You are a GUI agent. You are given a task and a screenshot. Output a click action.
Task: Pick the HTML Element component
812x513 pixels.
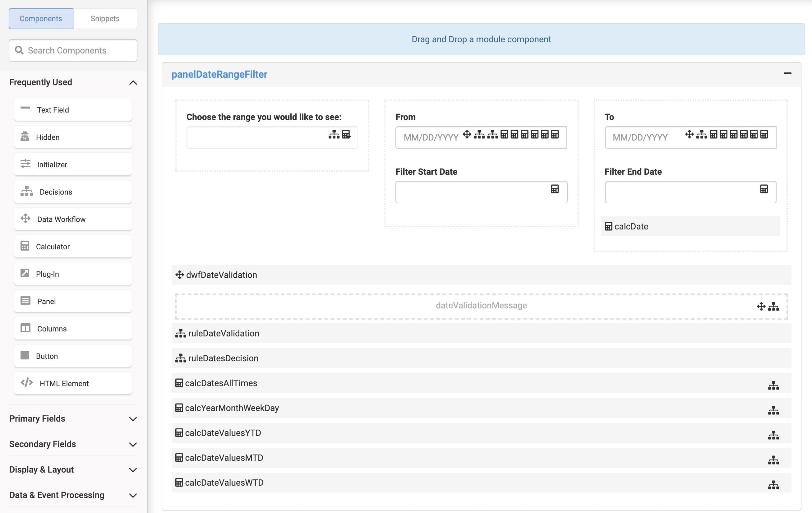[73, 383]
